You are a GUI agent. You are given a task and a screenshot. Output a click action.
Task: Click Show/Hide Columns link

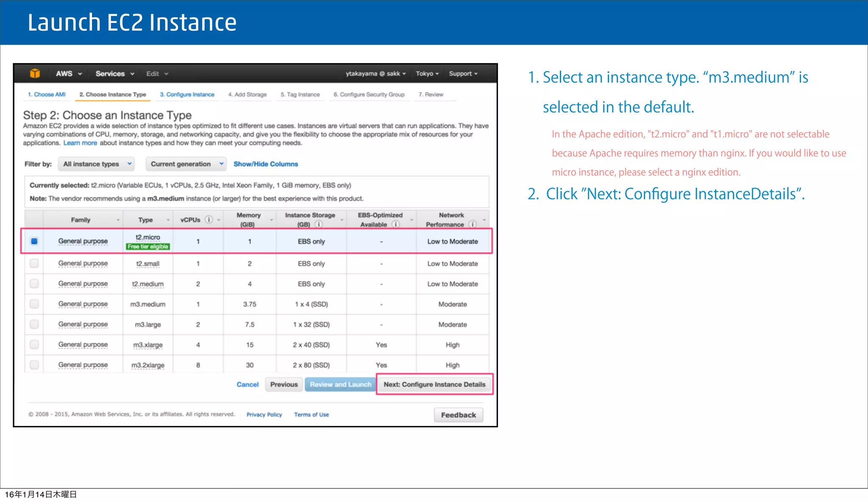pos(266,164)
